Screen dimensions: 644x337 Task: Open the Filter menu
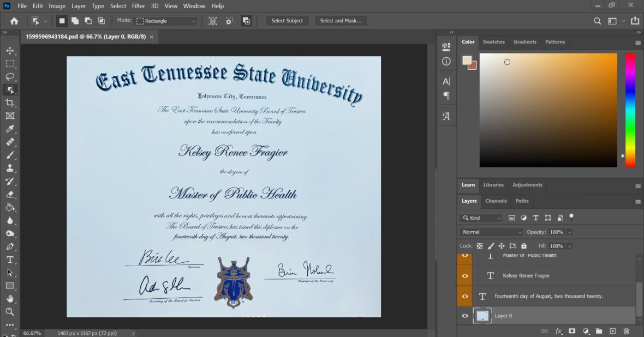pos(139,6)
